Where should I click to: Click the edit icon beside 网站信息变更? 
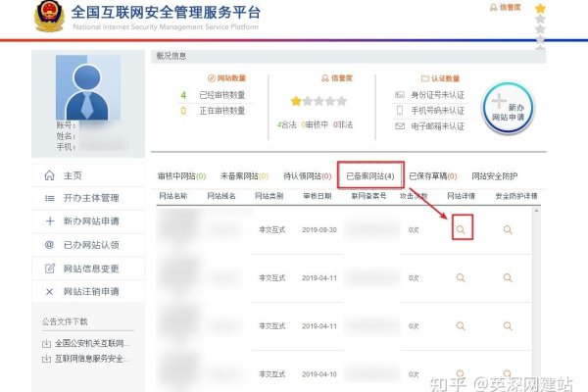coord(50,269)
